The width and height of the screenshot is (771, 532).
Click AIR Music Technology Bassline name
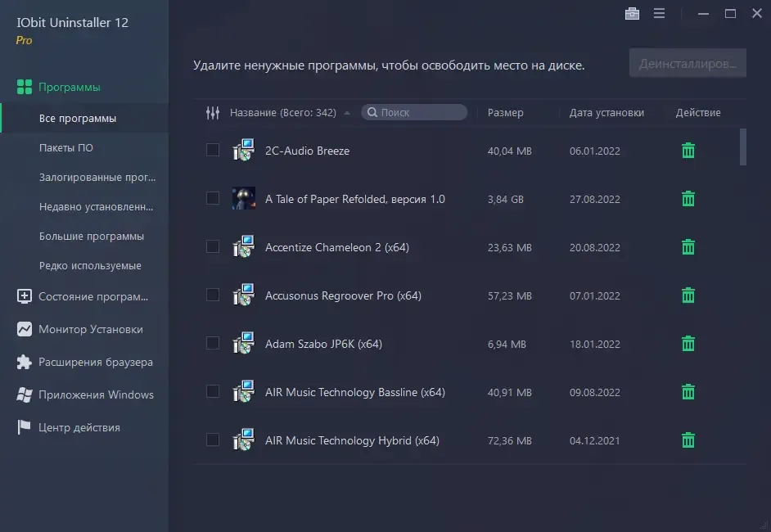354,392
